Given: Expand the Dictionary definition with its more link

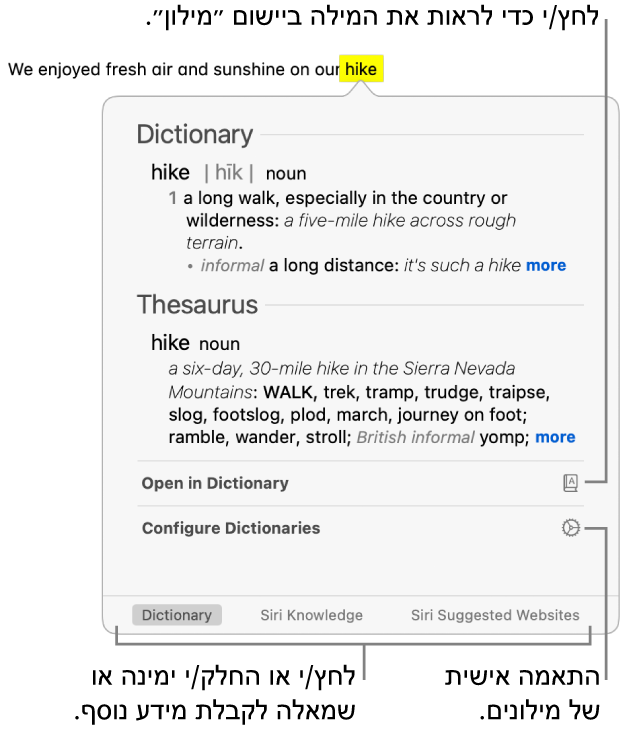Looking at the screenshot, I should coord(546,265).
